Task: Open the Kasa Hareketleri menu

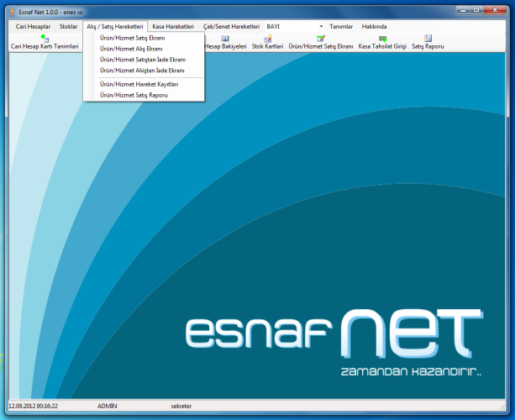Action: tap(173, 27)
